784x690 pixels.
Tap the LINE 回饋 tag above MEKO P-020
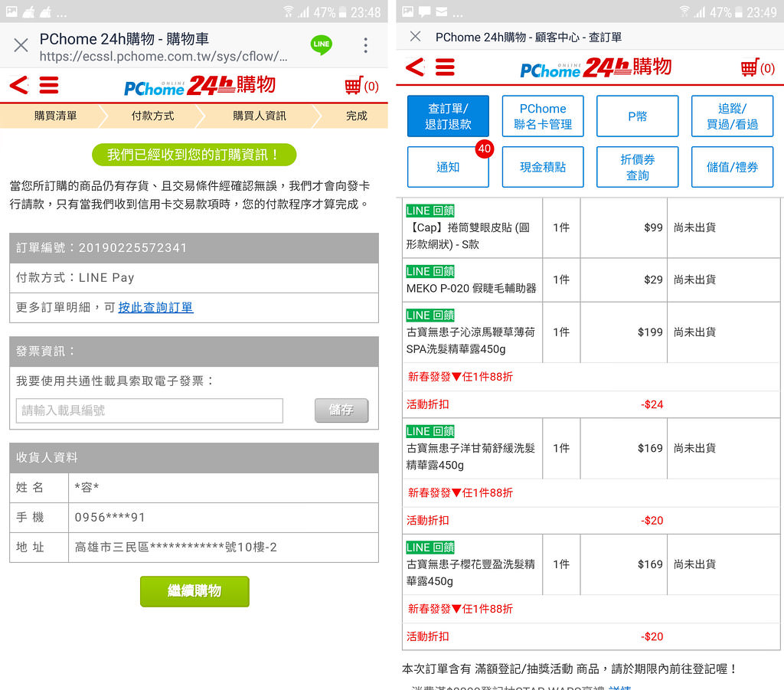click(430, 272)
